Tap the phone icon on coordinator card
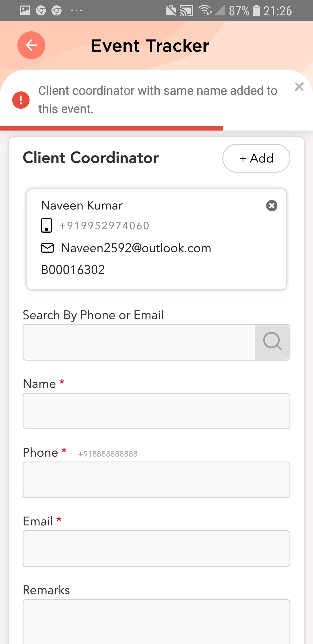The width and height of the screenshot is (313, 644). point(46,225)
